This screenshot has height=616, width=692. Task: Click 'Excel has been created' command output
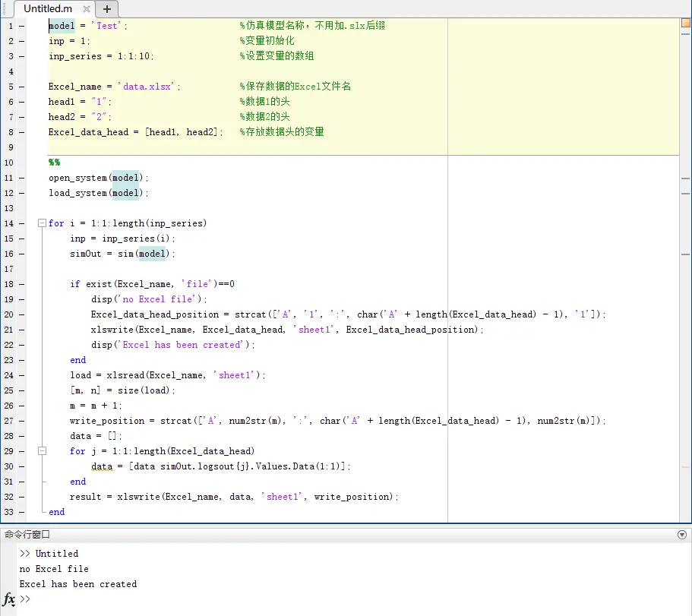pyautogui.click(x=78, y=584)
